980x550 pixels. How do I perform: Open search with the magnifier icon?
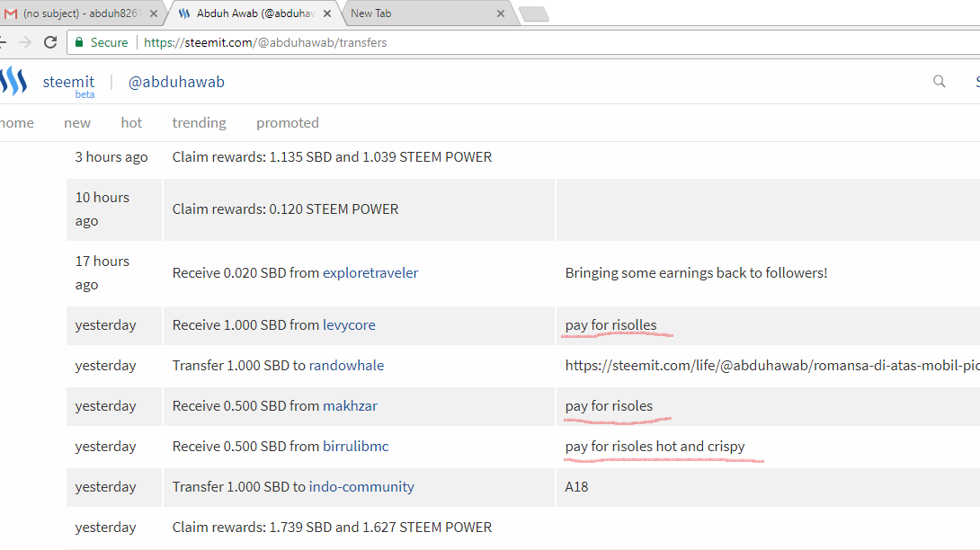(x=939, y=81)
